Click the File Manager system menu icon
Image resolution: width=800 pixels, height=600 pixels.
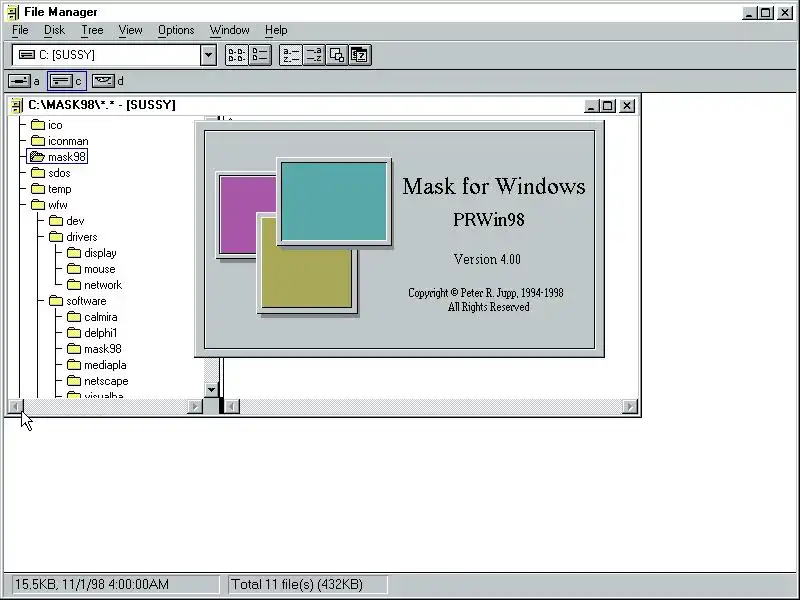point(13,12)
